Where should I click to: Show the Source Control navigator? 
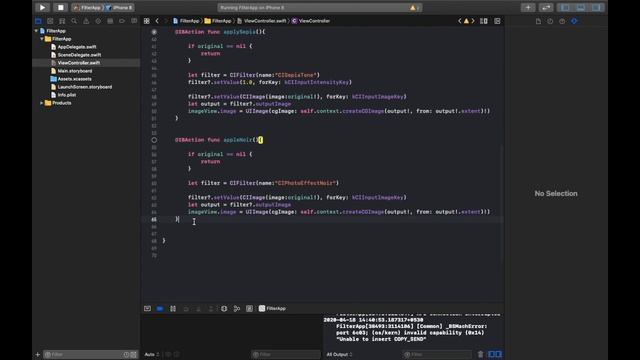[x=50, y=21]
